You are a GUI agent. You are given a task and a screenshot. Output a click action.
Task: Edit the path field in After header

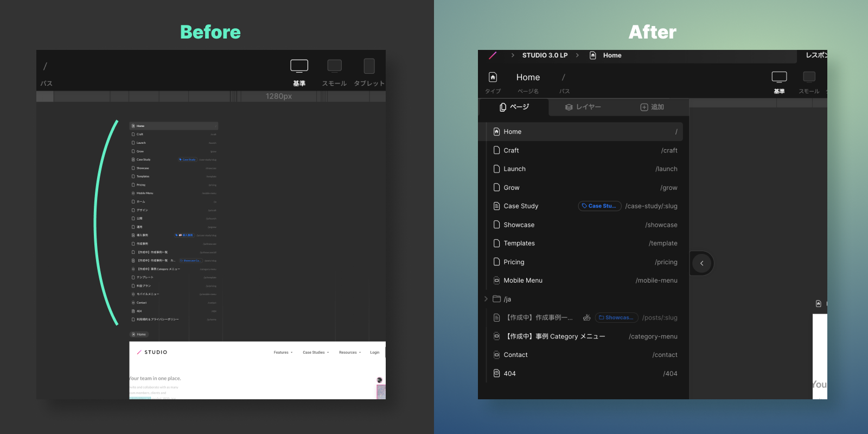(x=564, y=77)
